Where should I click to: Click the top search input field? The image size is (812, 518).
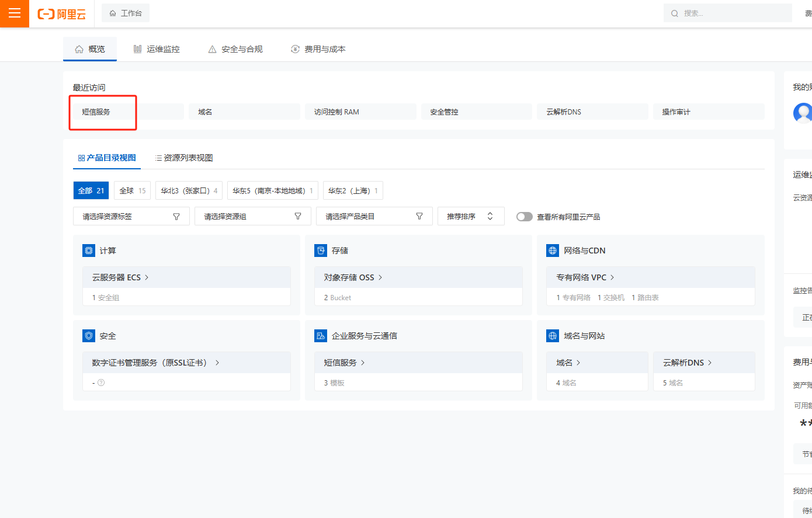[730, 13]
